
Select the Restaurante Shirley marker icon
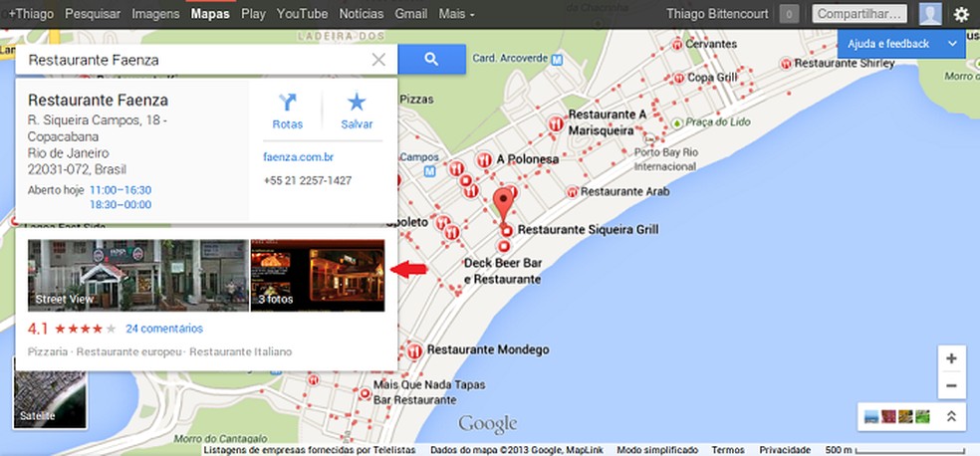point(786,64)
